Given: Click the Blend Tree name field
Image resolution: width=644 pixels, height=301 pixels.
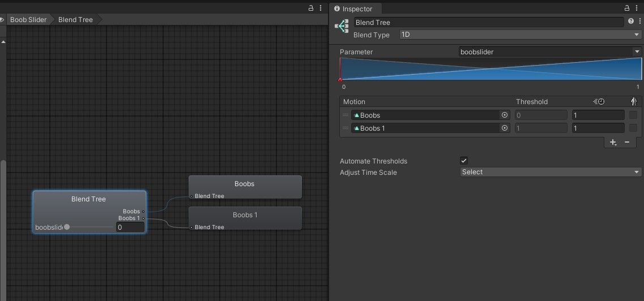Looking at the screenshot, I should (489, 22).
